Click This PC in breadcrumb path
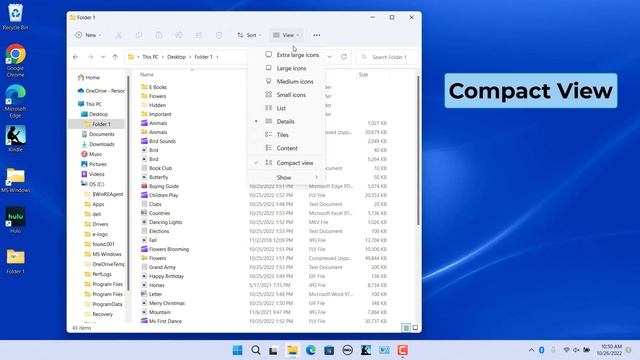 pyautogui.click(x=150, y=57)
